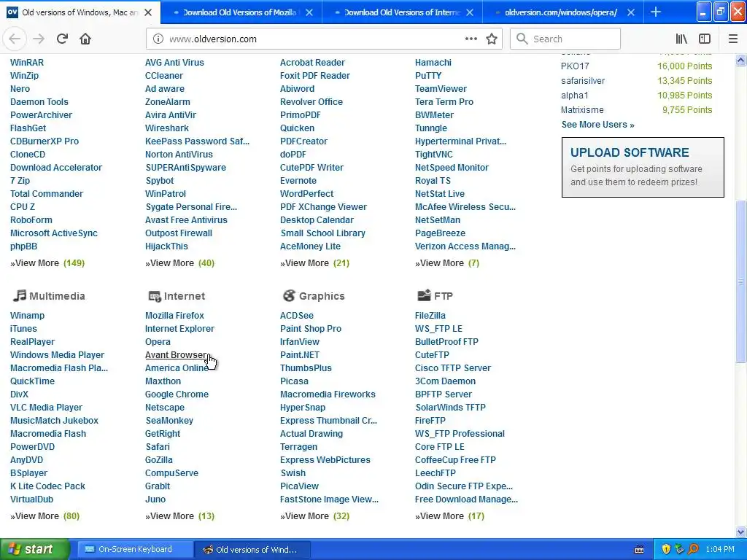Screen dimensions: 747x560
Task: Close the oldversion.com/windows/opera tab
Action: 631,12
